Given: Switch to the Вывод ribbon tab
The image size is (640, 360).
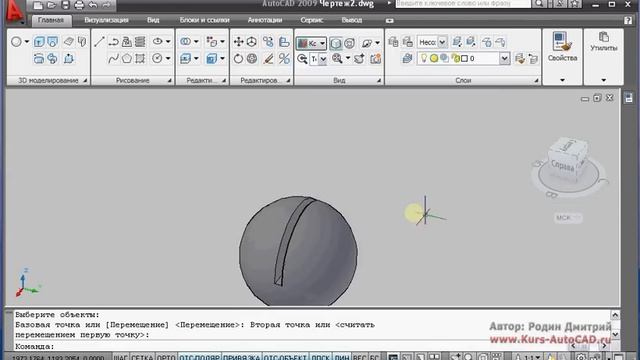Looking at the screenshot, I should (351, 20).
